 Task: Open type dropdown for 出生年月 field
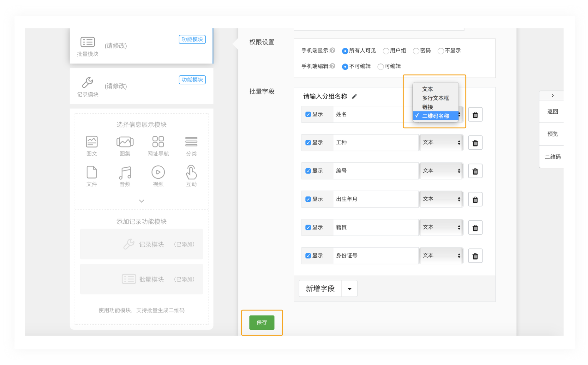(441, 199)
